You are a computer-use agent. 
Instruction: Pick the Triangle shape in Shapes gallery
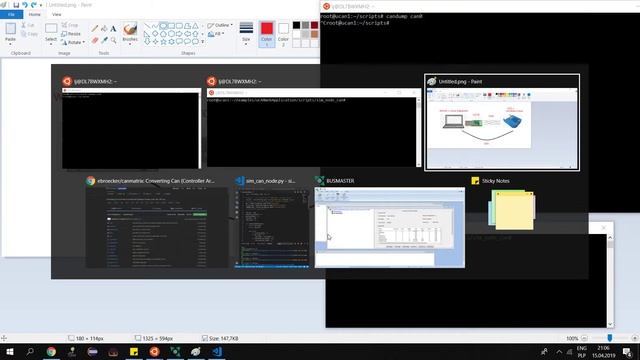pyautogui.click(x=196, y=26)
